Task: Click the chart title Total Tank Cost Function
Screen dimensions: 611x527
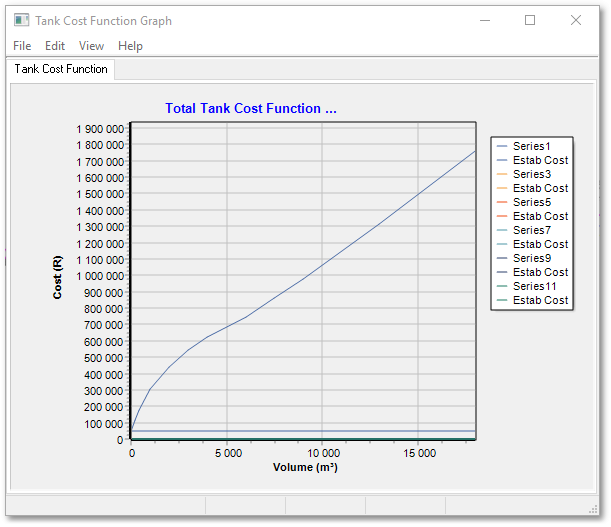Action: 251,108
